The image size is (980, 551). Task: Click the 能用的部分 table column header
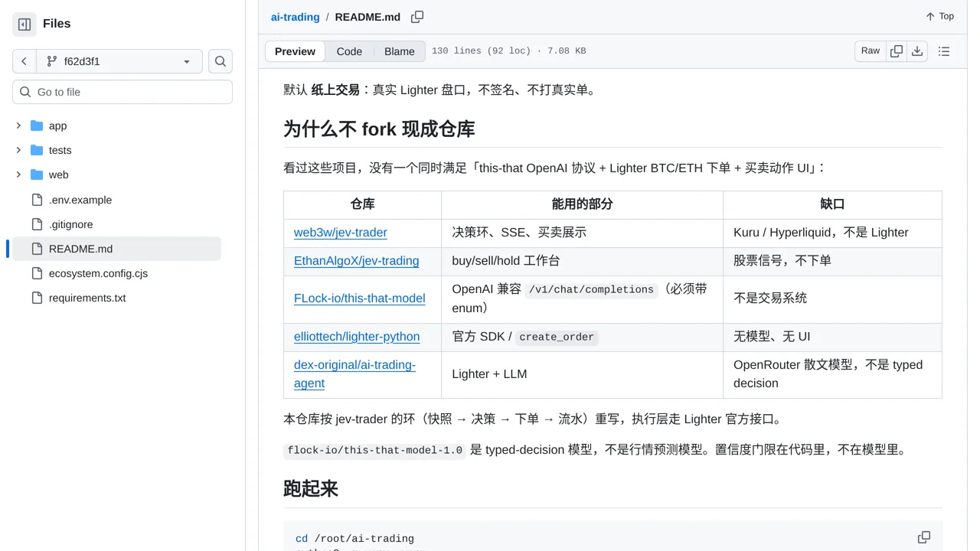point(582,204)
